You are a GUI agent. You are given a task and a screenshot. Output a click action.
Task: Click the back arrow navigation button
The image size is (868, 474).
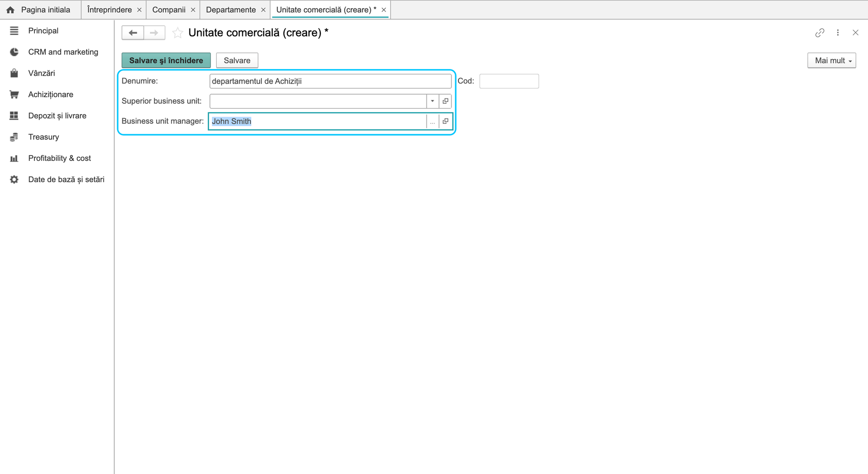coord(133,33)
